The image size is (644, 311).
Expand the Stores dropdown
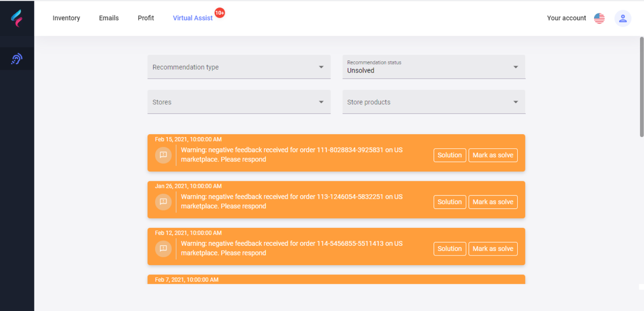[x=239, y=102]
